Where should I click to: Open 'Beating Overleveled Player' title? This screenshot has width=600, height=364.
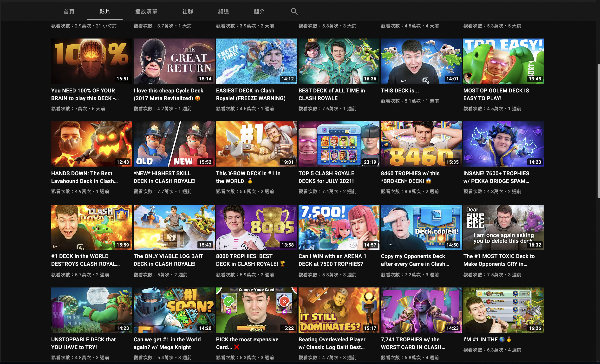[332, 343]
